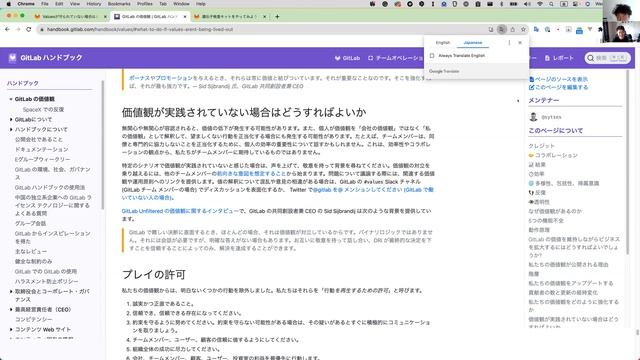Screen dimensions: 640x360
Task: Click このページを編集する edit page link
Action: (x=558, y=87)
